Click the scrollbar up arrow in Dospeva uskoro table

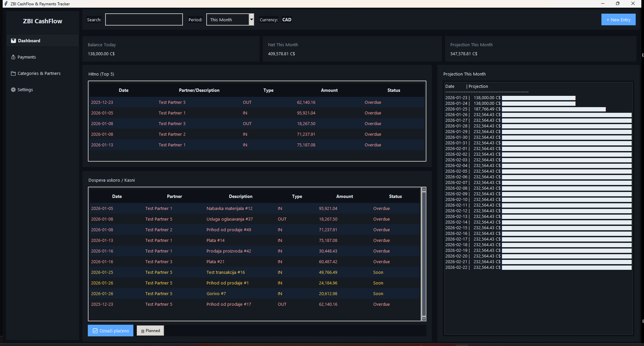424,189
